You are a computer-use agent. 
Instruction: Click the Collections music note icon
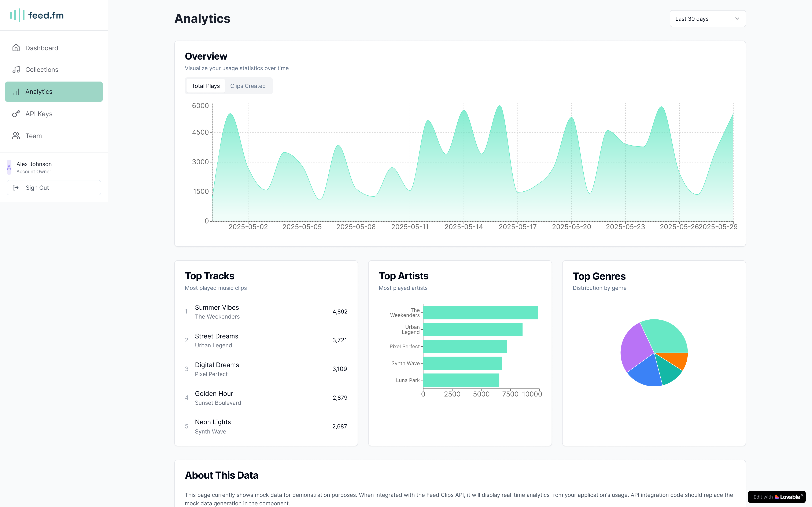click(16, 70)
